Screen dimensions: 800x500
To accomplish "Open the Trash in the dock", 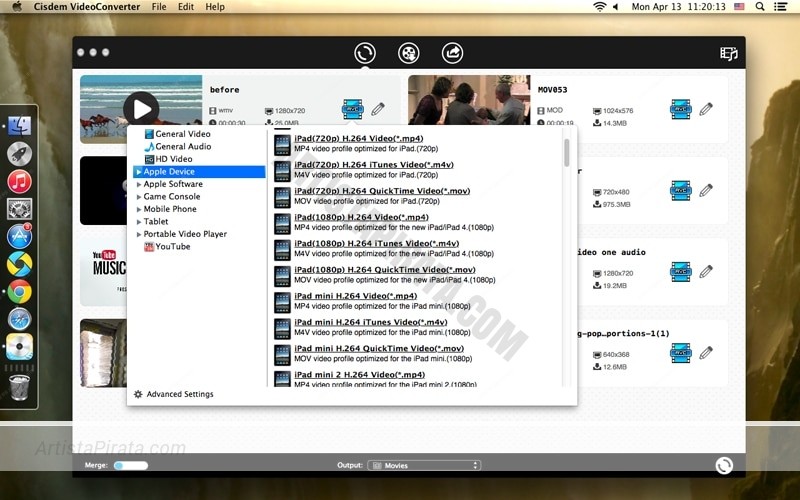I will 19,388.
